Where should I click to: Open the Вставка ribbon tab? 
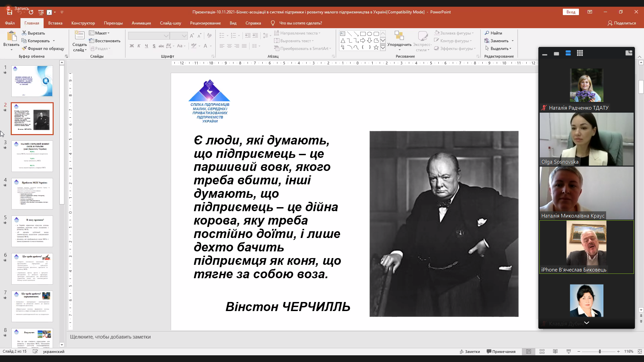point(55,23)
